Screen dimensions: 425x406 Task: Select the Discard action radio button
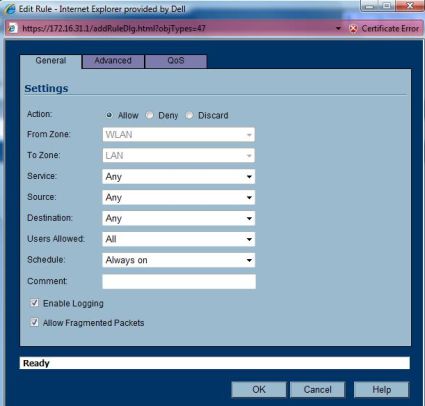pos(189,115)
